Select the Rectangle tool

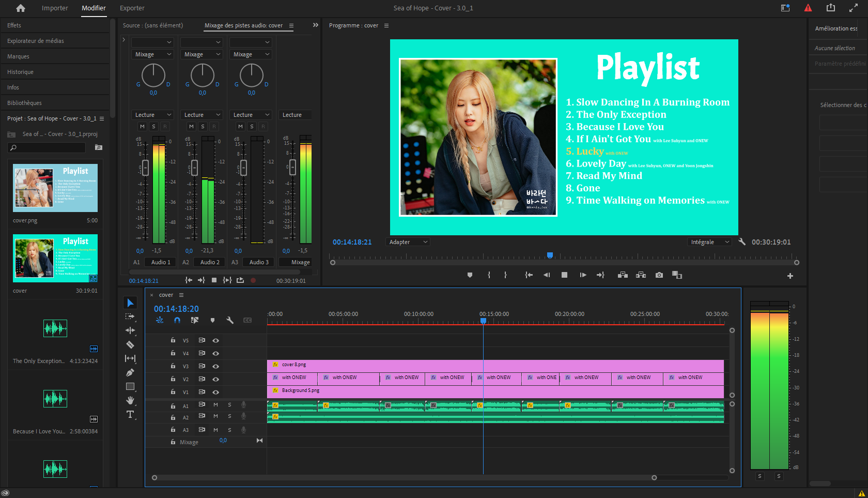click(130, 386)
